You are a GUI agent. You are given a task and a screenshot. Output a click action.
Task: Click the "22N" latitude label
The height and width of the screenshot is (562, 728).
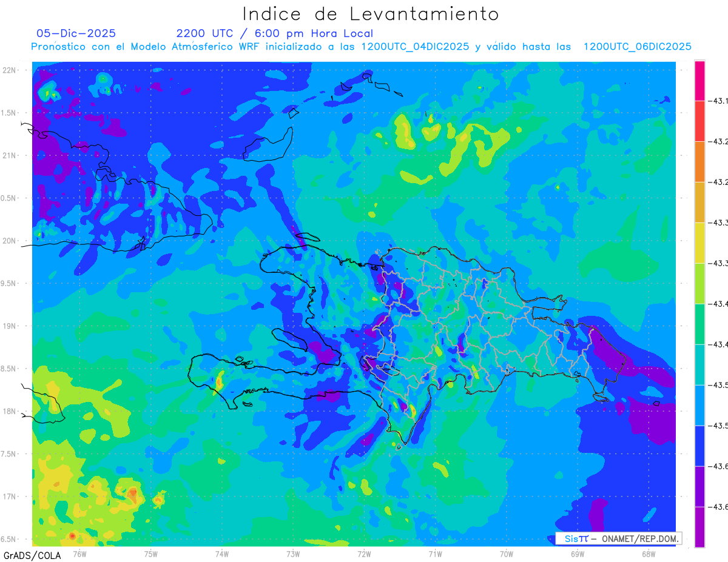(x=10, y=70)
